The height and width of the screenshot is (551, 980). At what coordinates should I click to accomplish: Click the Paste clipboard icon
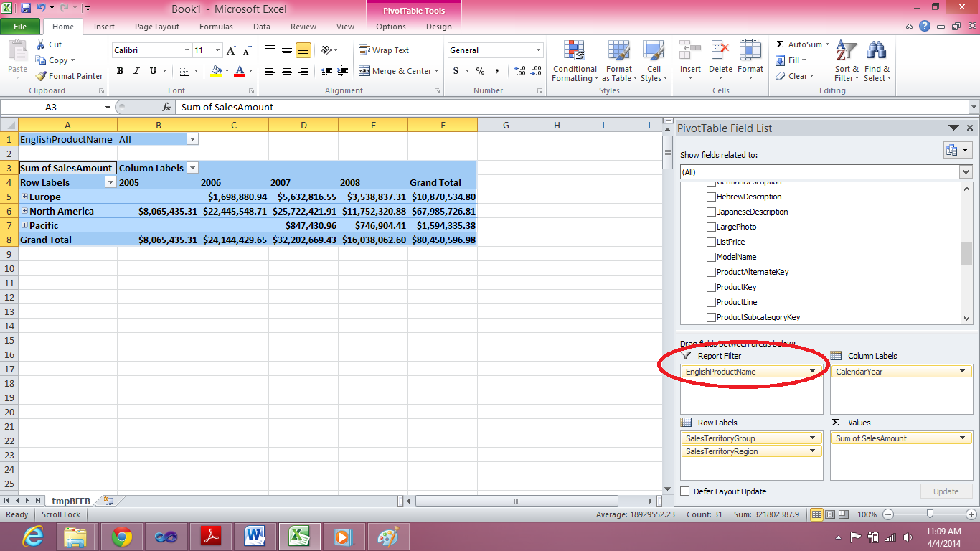(17, 52)
